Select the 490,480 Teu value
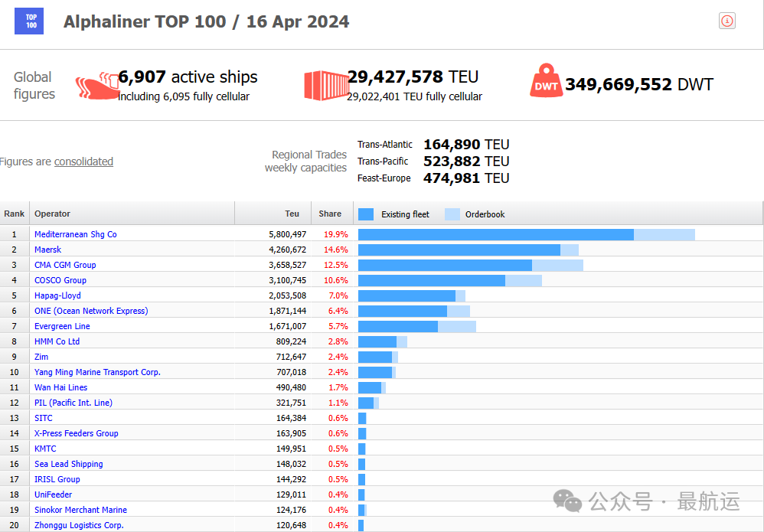 point(291,387)
